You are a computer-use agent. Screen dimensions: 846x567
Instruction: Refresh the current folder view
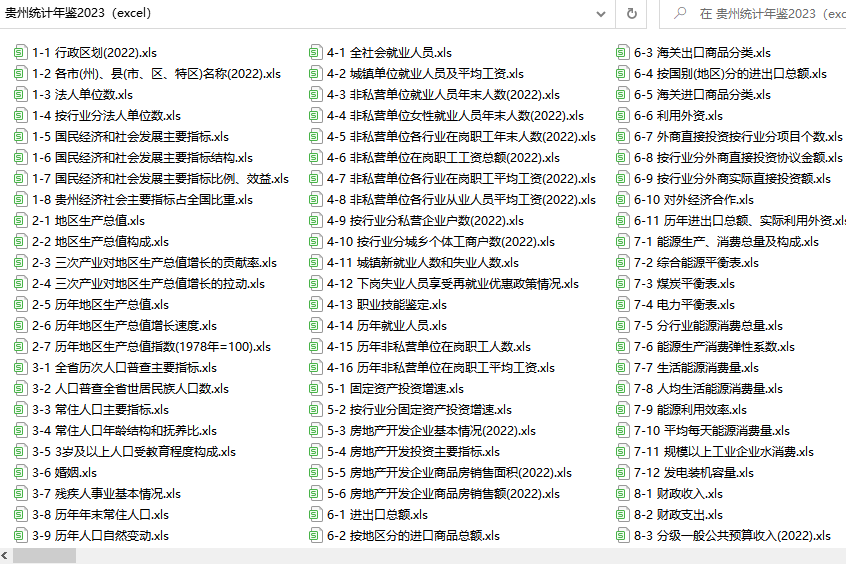pos(631,13)
